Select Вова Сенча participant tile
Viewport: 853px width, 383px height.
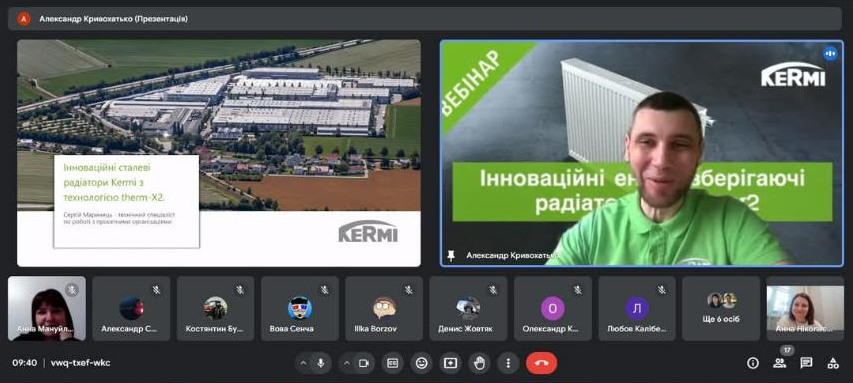click(x=300, y=308)
